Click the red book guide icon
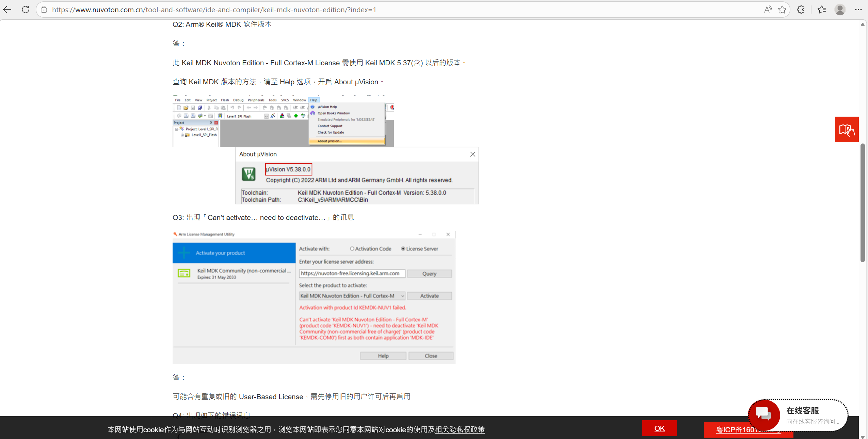The image size is (868, 439). click(x=847, y=130)
